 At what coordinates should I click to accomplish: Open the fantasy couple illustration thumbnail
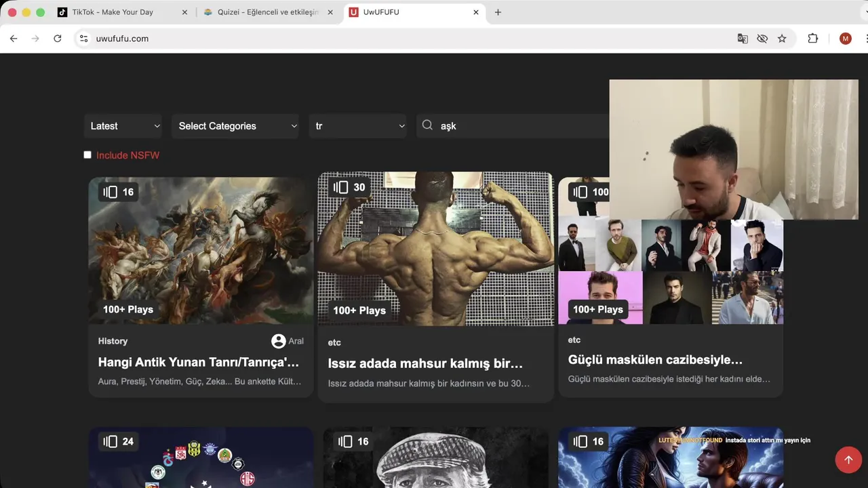(670, 457)
